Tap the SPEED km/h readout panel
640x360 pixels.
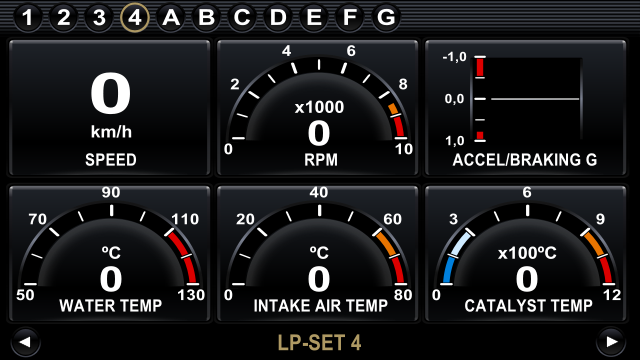pyautogui.click(x=110, y=108)
